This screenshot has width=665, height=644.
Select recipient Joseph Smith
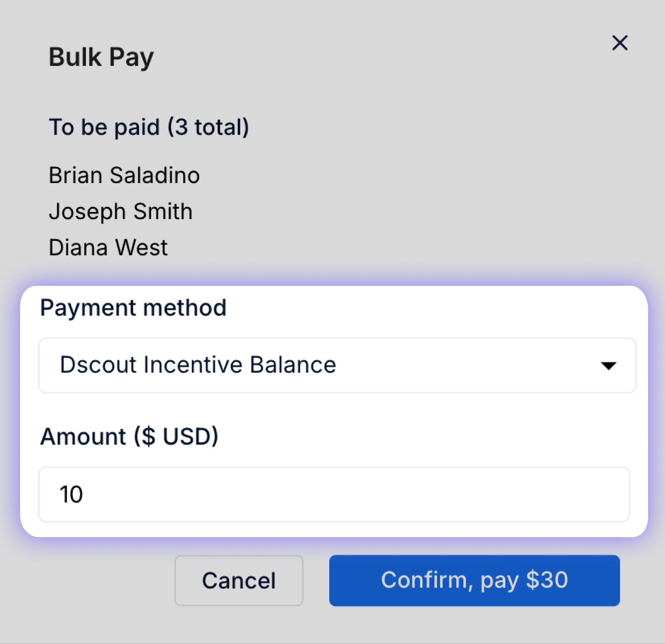point(121,211)
